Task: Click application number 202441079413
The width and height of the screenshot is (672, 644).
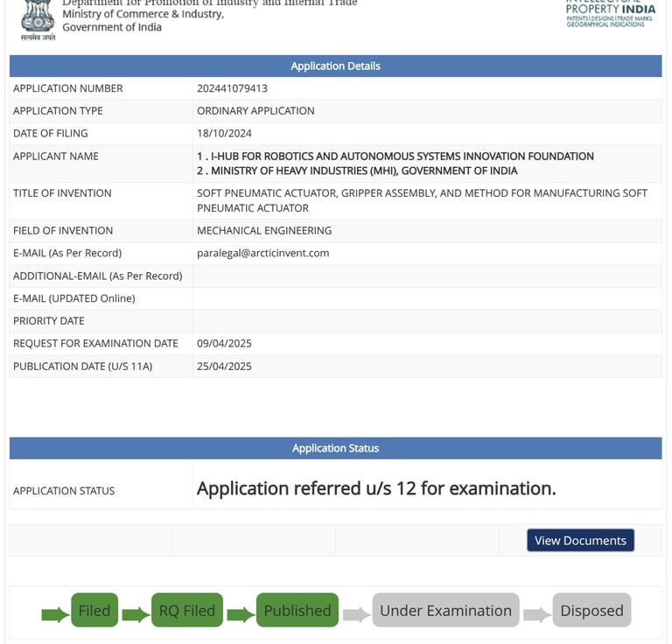Action: point(232,88)
